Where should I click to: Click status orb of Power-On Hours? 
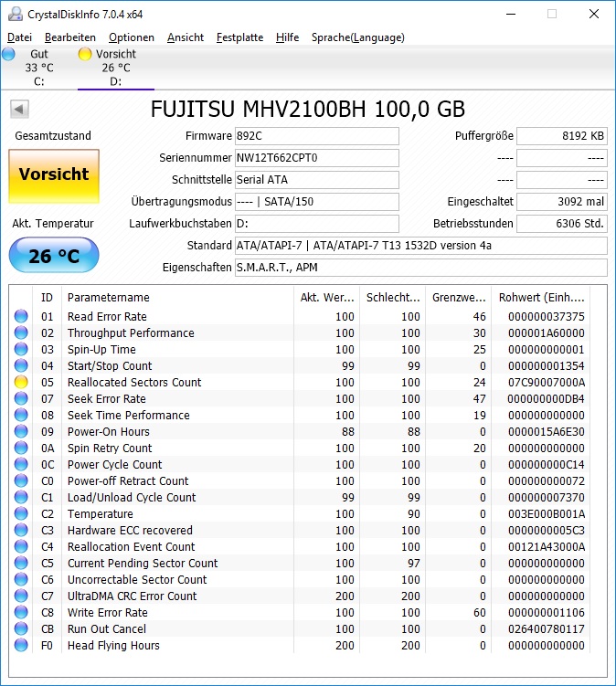21,431
